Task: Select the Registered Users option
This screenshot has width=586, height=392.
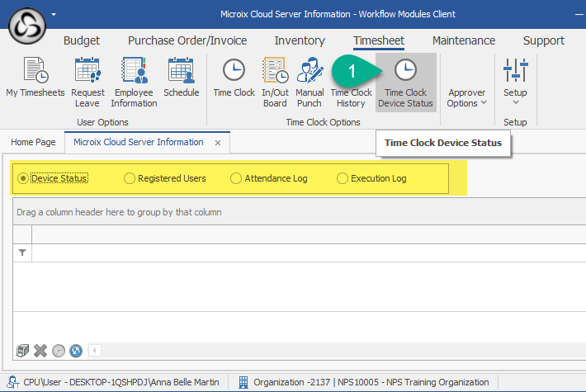Action: coord(130,178)
